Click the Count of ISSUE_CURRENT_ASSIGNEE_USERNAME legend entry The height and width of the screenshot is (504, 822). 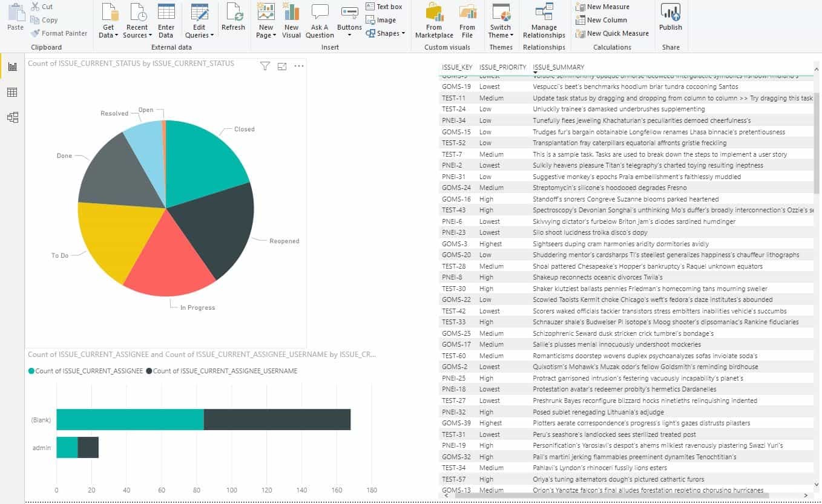(222, 371)
